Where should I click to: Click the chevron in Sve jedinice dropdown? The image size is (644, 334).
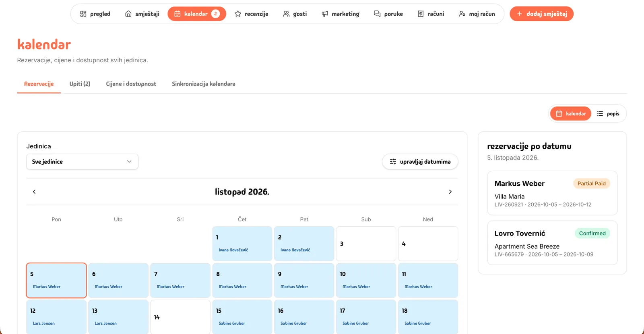coord(129,162)
